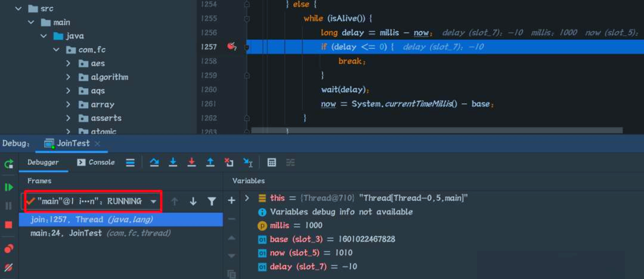Click the red Force Step Into icon
Image resolution: width=644 pixels, height=279 pixels.
click(x=191, y=163)
